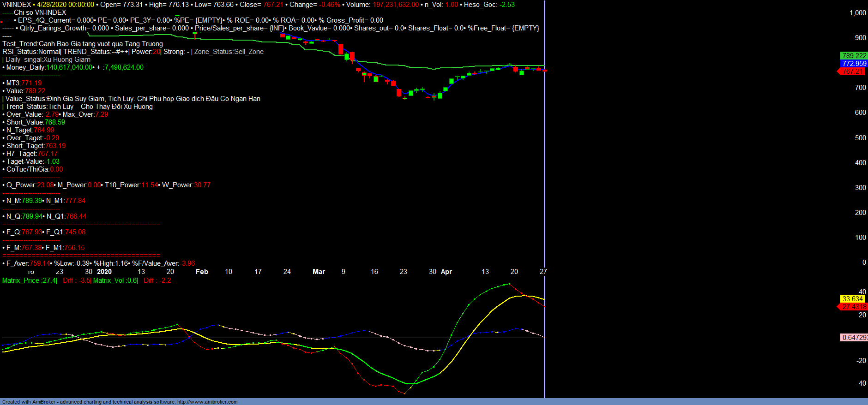Open the amibroker.com link in footer
The width and height of the screenshot is (868, 405).
[x=207, y=402]
